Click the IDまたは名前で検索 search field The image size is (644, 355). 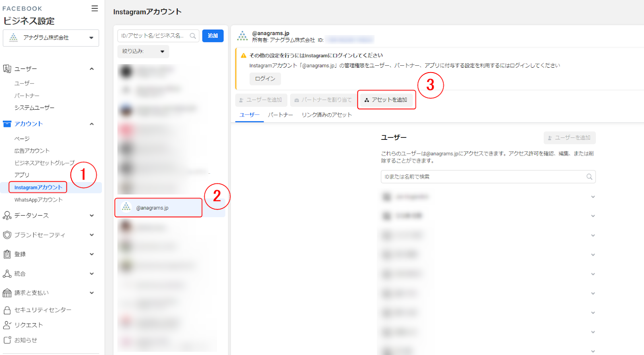(x=483, y=177)
